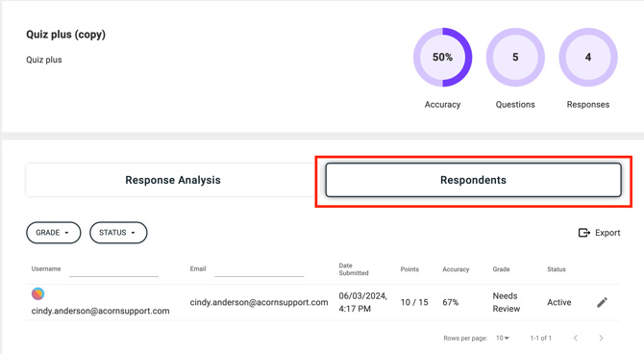The height and width of the screenshot is (354, 644).
Task: Click the Username filter input field
Action: click(113, 269)
